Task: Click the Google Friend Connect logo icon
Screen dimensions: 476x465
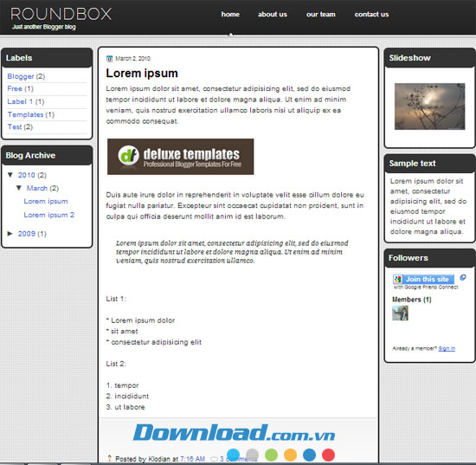Action: (x=397, y=279)
